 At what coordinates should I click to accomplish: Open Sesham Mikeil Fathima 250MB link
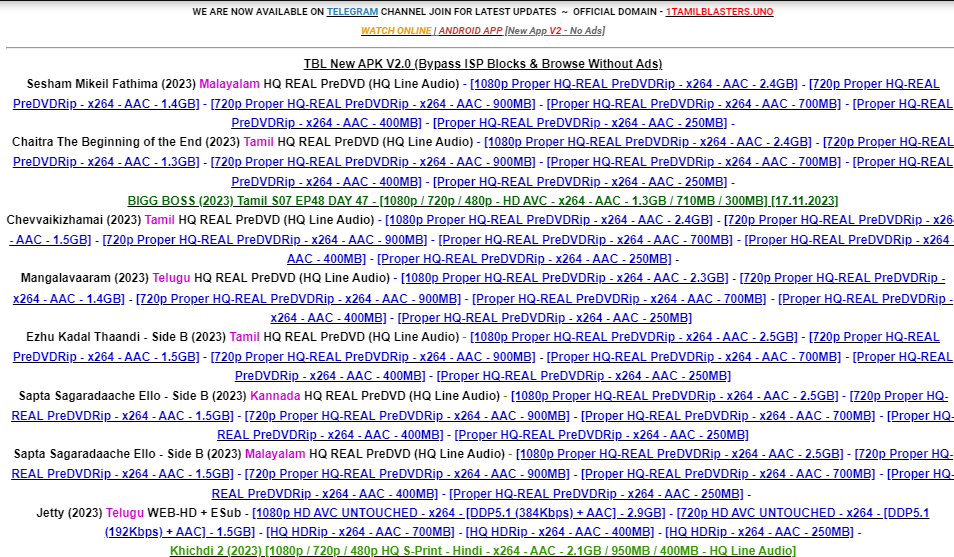[580, 123]
